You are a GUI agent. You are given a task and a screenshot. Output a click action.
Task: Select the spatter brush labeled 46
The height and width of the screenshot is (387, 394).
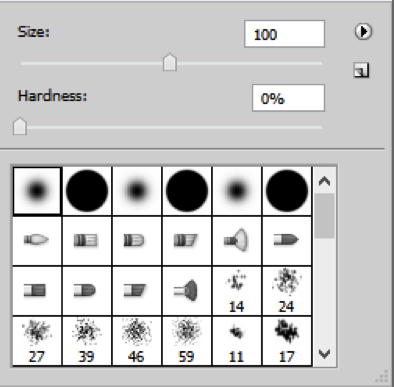tap(137, 341)
